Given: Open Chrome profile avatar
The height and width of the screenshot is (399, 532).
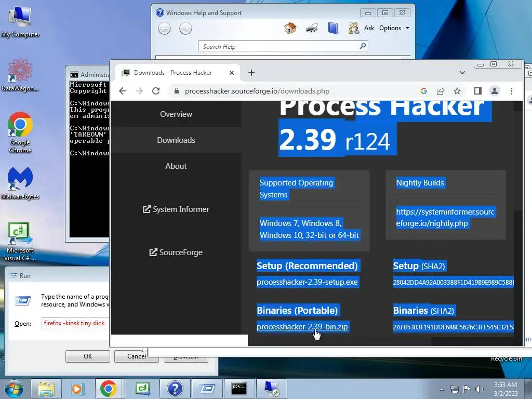Looking at the screenshot, I should 495,91.
